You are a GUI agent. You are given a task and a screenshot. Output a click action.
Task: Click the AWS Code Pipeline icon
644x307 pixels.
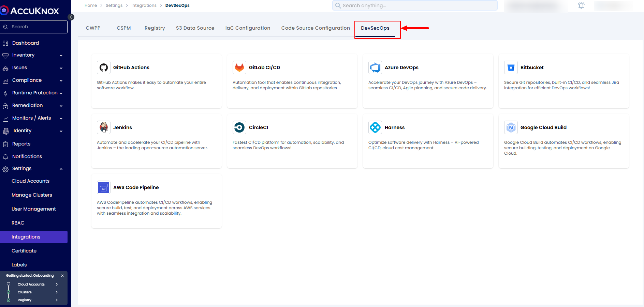(104, 187)
